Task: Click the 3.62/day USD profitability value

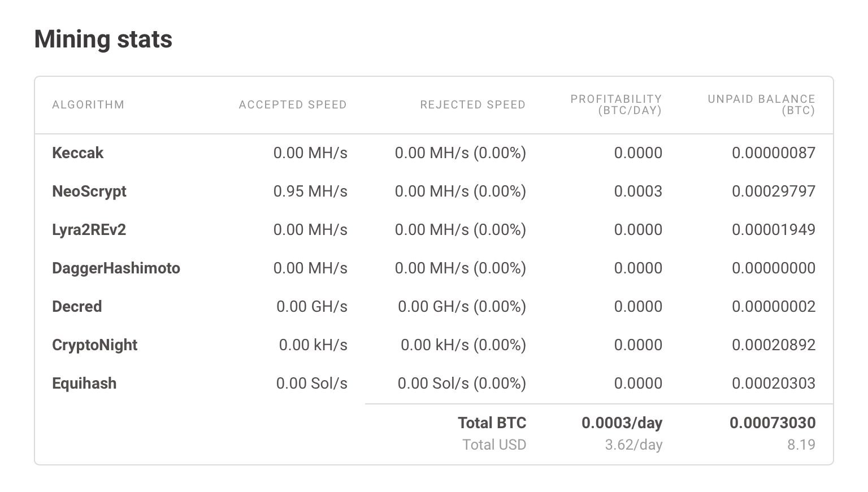Action: click(633, 445)
